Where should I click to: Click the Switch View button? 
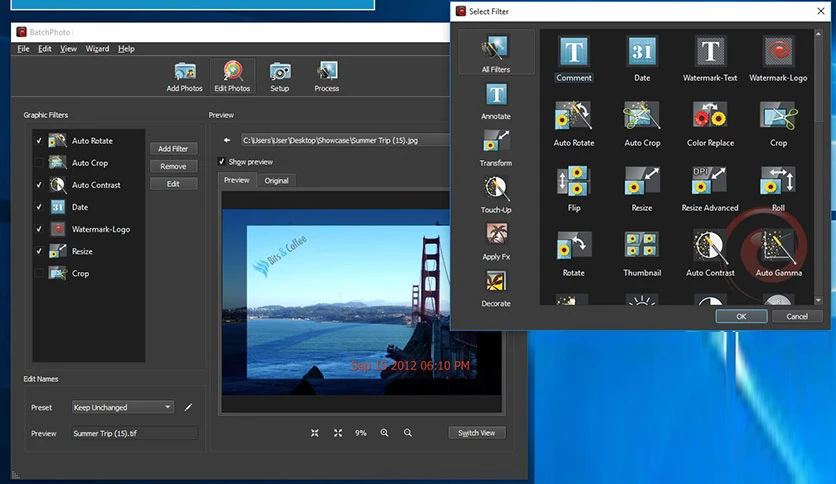tap(477, 433)
